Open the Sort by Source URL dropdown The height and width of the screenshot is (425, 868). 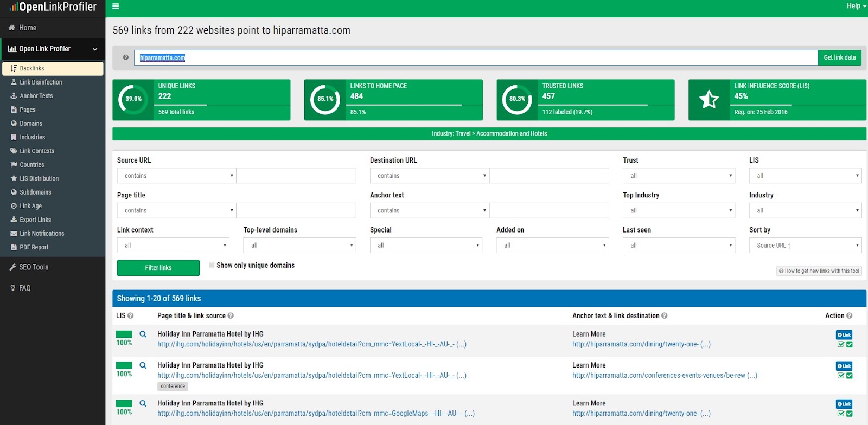click(805, 246)
